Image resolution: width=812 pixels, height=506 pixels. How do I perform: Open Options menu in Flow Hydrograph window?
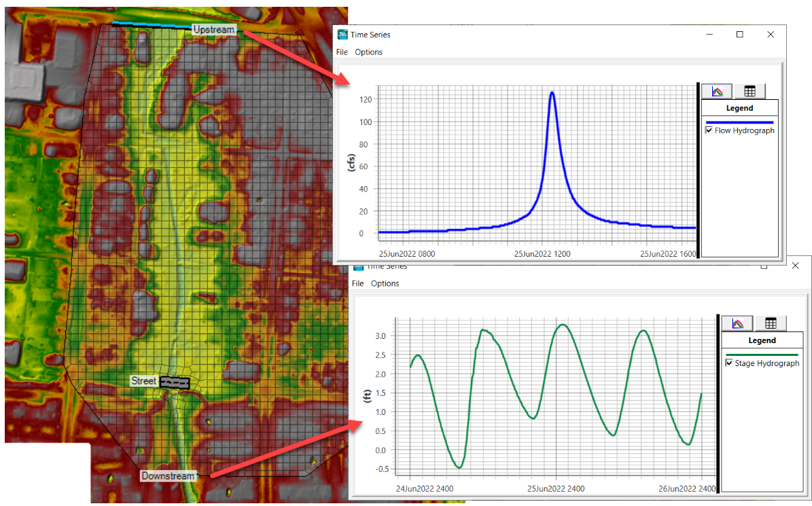point(368,52)
